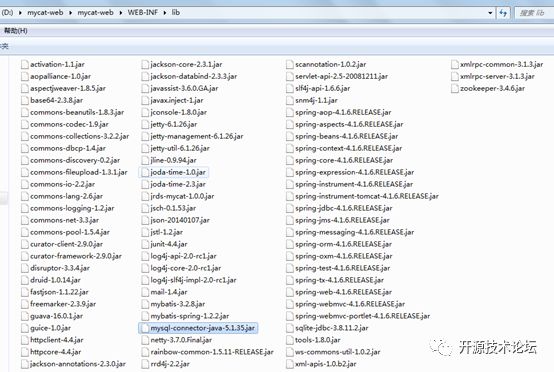The width and height of the screenshot is (554, 372).
Task: Select the httpclient-4.4.jar file icon
Action: [25, 340]
